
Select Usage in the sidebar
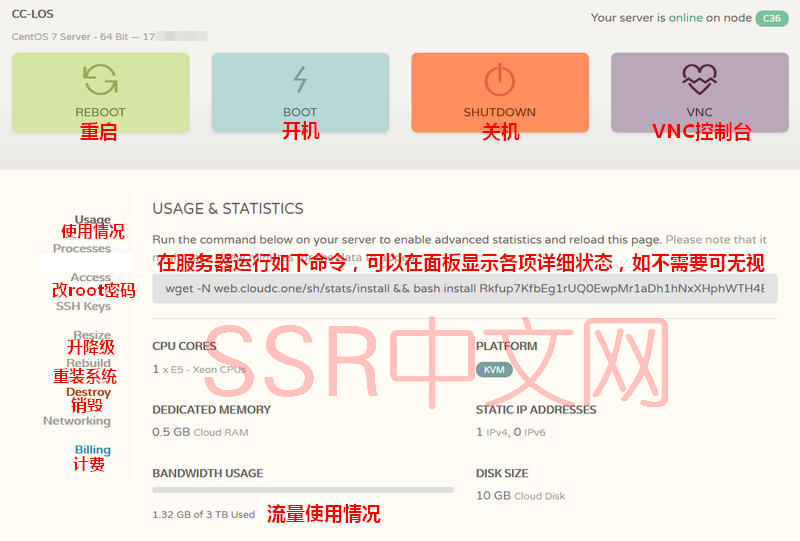pyautogui.click(x=93, y=219)
